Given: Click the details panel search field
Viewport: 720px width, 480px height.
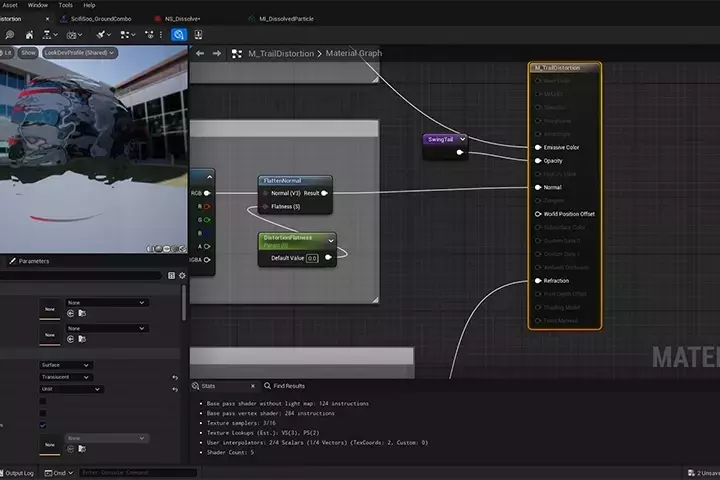Looking at the screenshot, I should (x=80, y=276).
